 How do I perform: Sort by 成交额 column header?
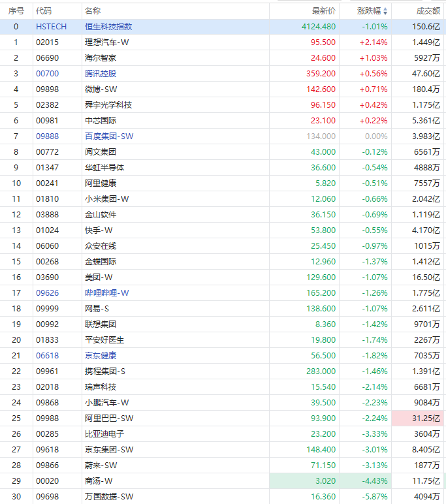[428, 11]
